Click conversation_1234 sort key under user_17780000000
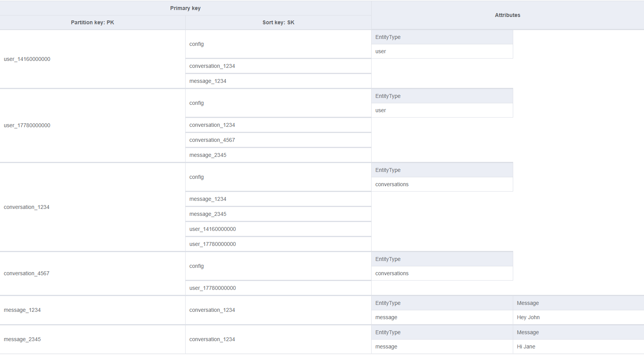 (x=278, y=125)
